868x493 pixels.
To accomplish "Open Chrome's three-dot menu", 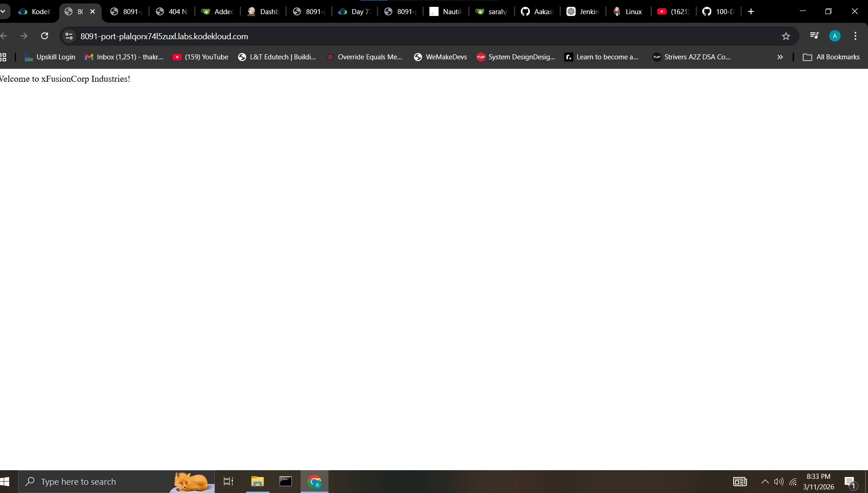I will pos(855,36).
